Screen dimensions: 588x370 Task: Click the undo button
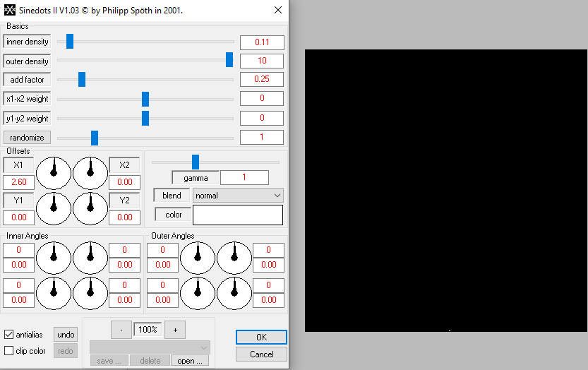pos(66,335)
